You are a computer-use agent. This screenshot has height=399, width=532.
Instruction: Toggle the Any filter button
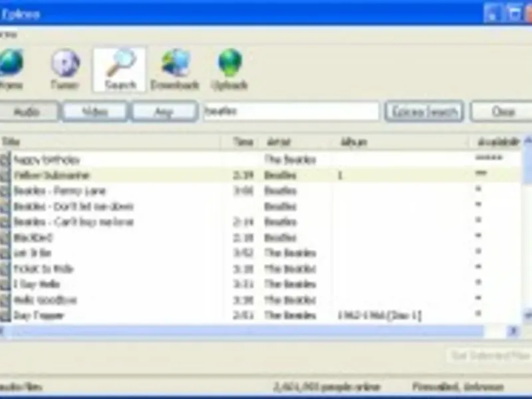(x=164, y=111)
